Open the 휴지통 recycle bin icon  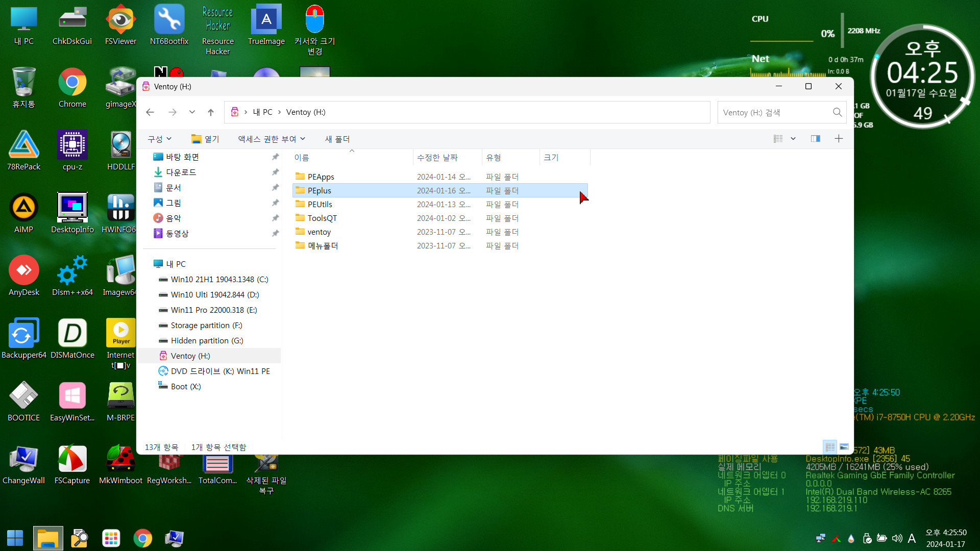pos(23,88)
